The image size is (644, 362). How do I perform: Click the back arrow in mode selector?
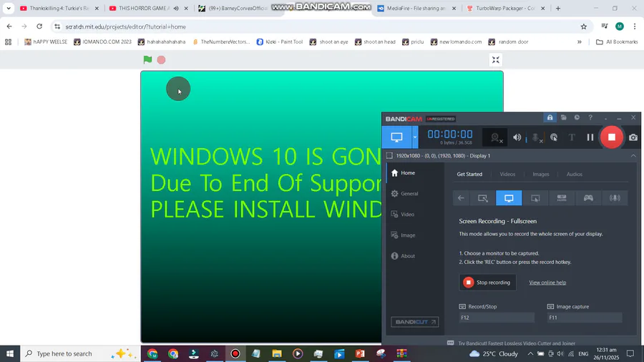pos(461,198)
